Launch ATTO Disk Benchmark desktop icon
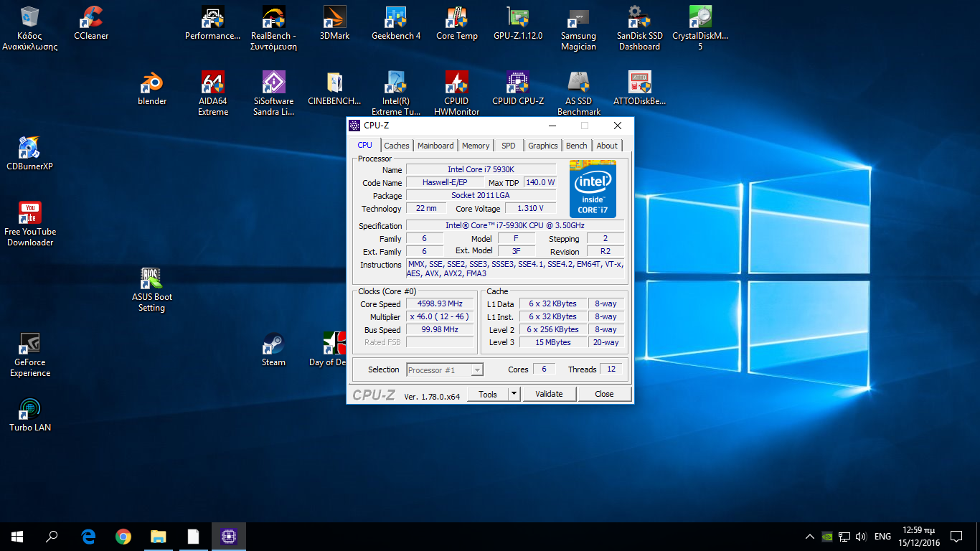 coord(639,89)
